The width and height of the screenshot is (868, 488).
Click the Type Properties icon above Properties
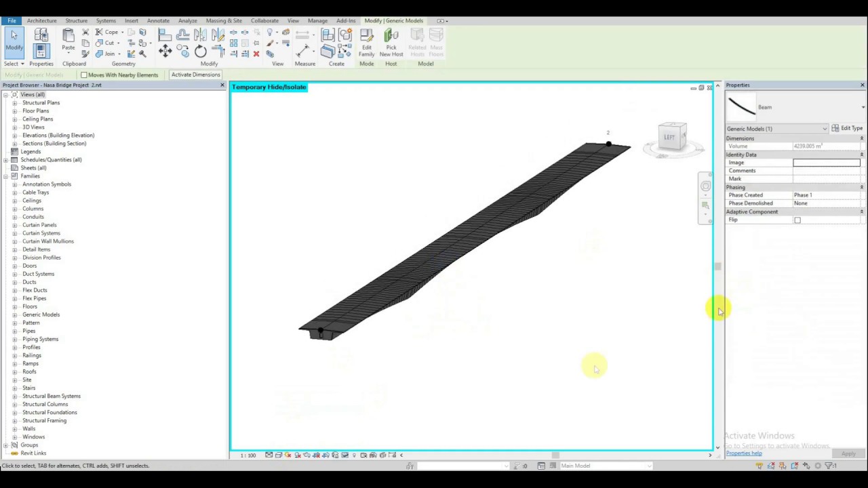(x=41, y=34)
